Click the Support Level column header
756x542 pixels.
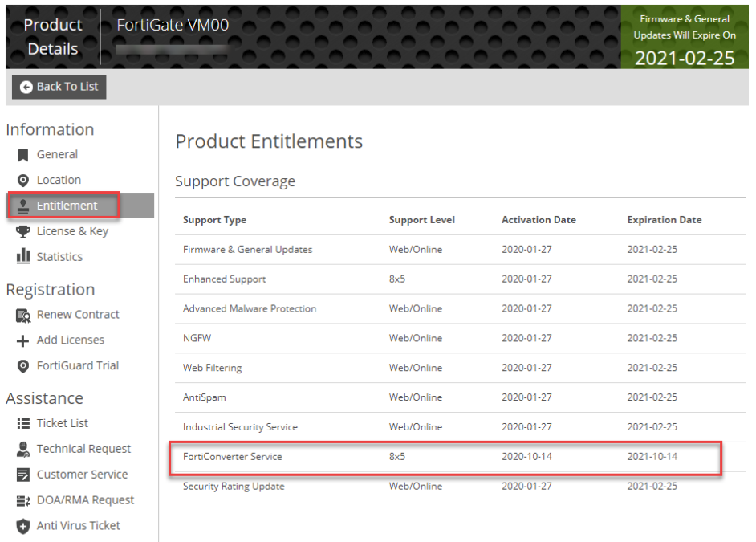pyautogui.click(x=422, y=220)
